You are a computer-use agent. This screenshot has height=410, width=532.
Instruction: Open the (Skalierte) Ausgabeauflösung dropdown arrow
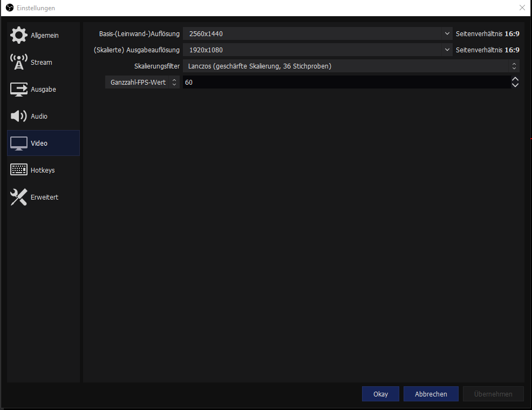[447, 50]
